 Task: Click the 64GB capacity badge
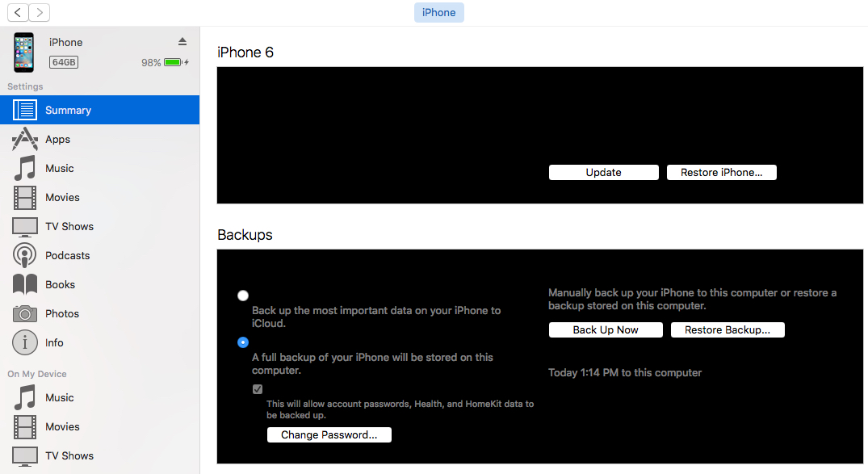pyautogui.click(x=64, y=62)
